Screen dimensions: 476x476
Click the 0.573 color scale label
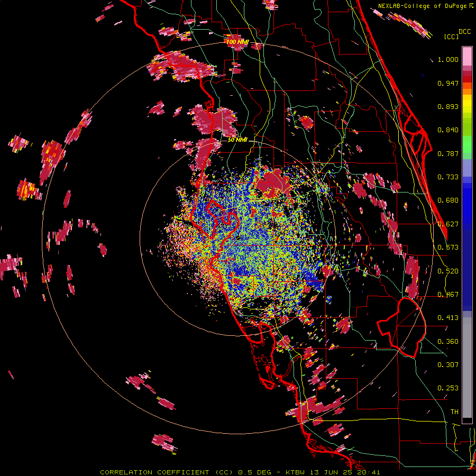point(448,248)
